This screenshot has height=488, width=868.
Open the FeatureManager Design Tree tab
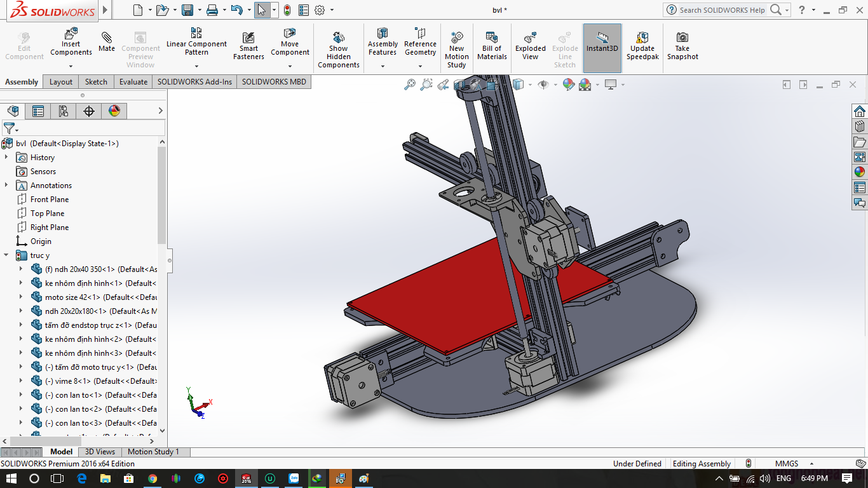pyautogui.click(x=13, y=111)
